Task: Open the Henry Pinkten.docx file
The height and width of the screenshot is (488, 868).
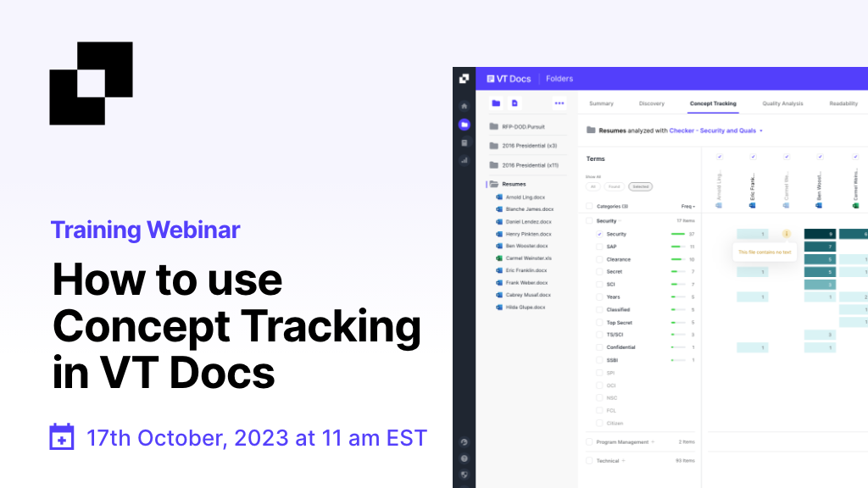Action: 527,234
